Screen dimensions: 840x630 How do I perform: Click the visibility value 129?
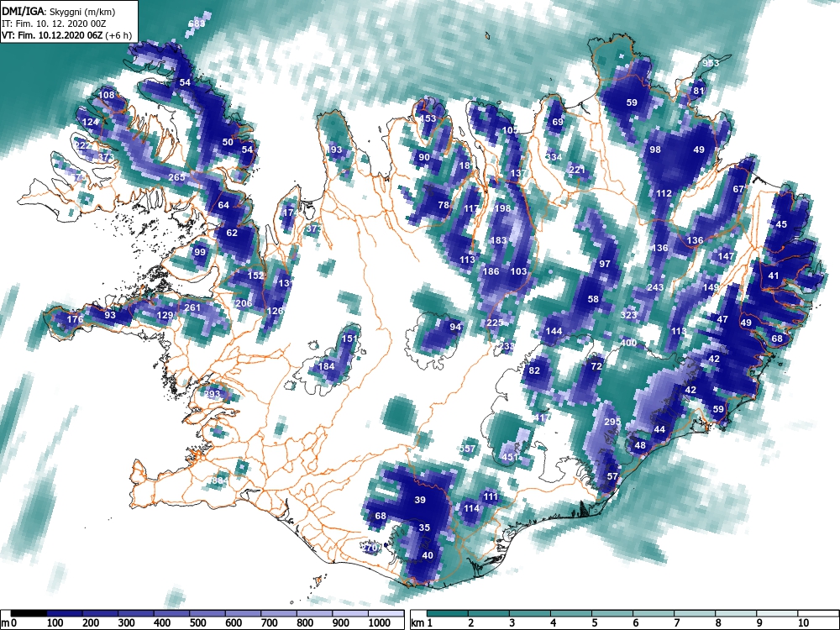[x=165, y=315]
